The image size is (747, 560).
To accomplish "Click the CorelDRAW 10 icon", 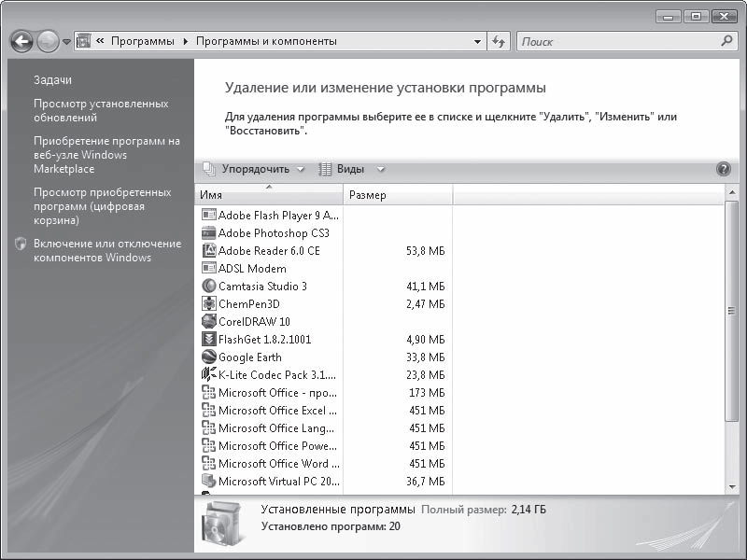I will pos(209,322).
